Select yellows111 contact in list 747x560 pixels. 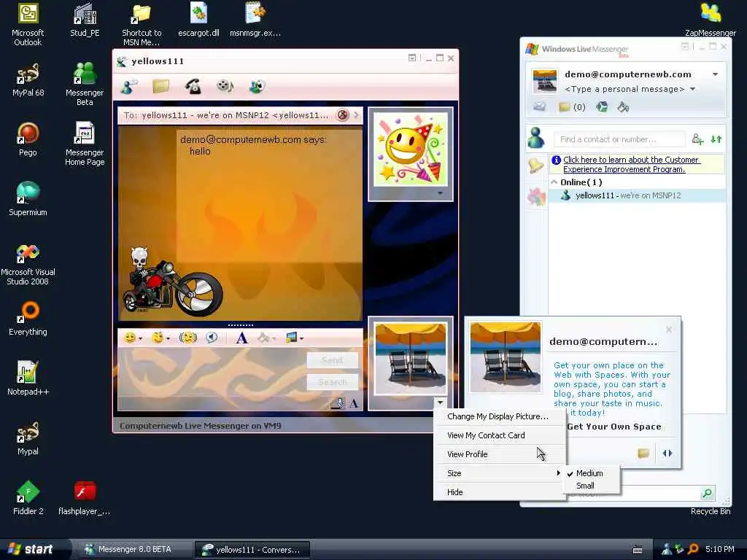(x=637, y=195)
